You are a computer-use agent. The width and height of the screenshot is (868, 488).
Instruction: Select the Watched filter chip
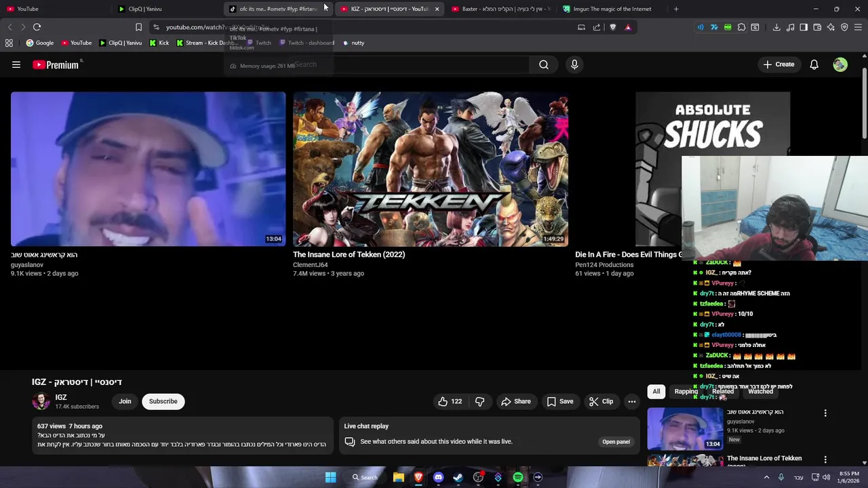pyautogui.click(x=760, y=391)
